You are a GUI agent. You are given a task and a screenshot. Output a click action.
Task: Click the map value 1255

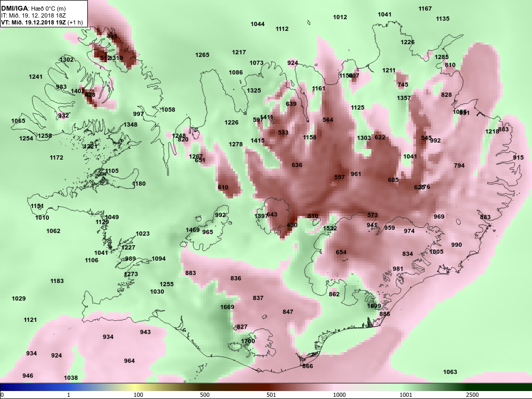[x=167, y=284]
